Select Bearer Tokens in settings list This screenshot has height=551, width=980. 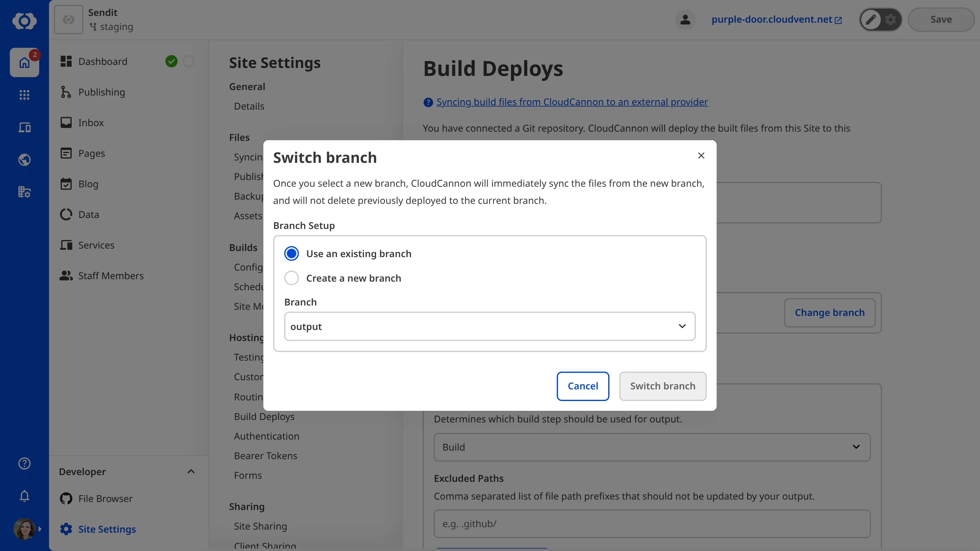pyautogui.click(x=266, y=455)
